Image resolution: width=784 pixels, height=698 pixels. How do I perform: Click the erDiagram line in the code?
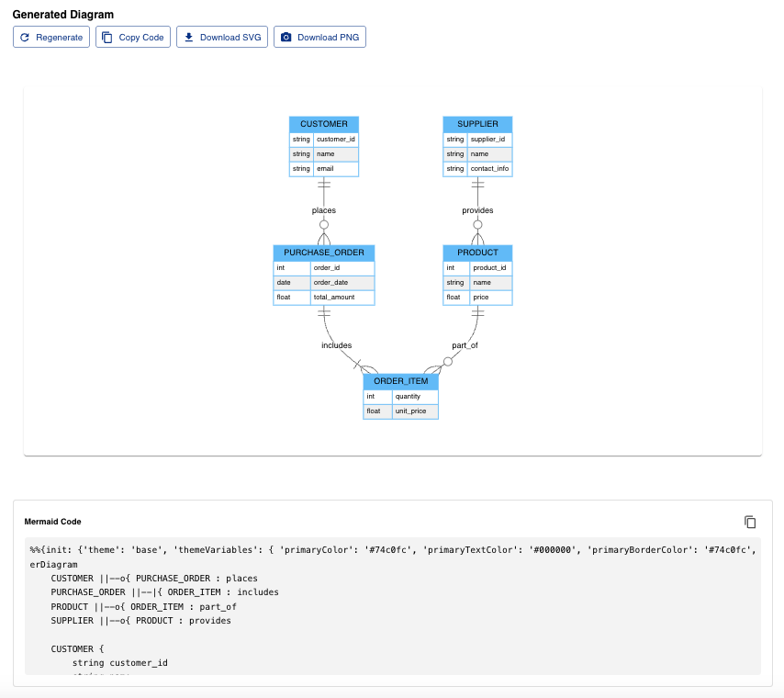click(x=53, y=565)
